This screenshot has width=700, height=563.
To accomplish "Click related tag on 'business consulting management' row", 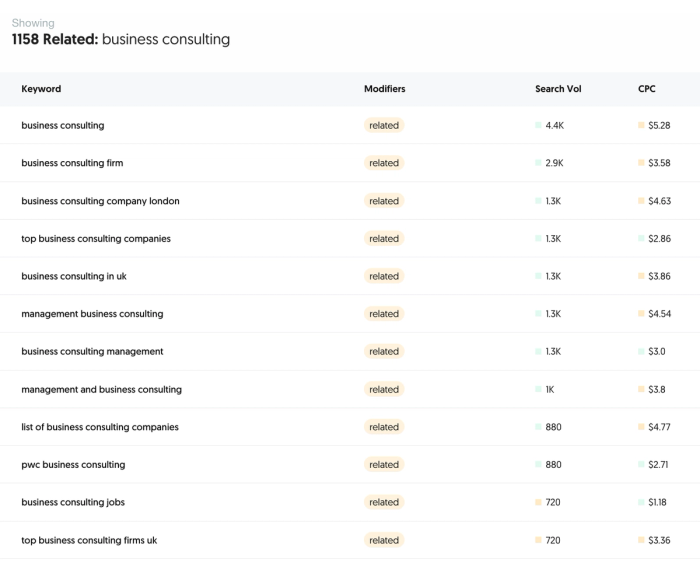I will 384,352.
